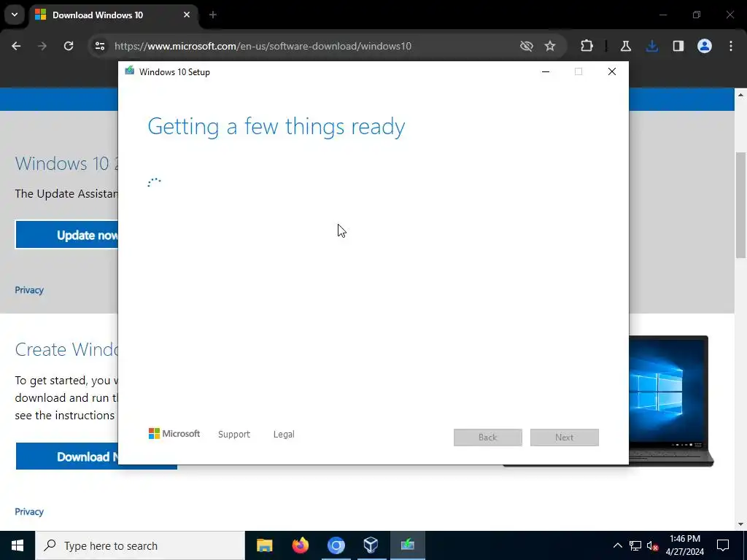Screen dimensions: 747x560
Task: Open the taskbar clock and date
Action: [x=684, y=545]
